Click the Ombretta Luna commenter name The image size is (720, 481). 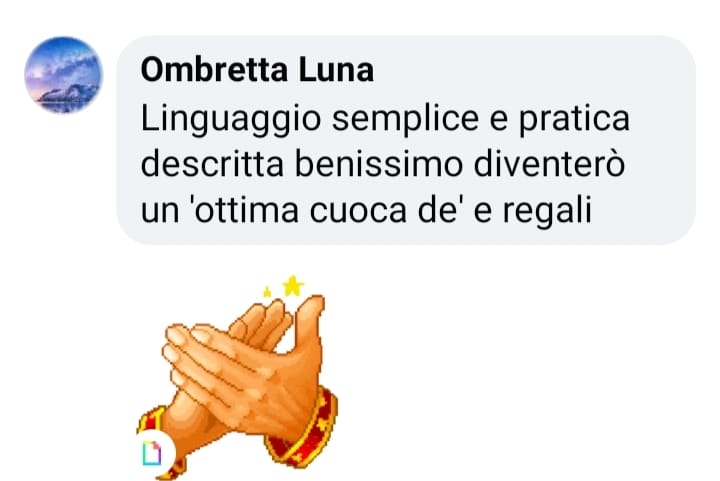click(257, 70)
